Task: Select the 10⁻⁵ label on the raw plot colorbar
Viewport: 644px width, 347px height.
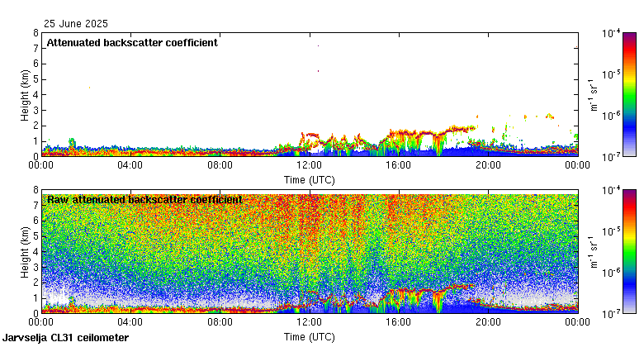Action: [x=611, y=231]
